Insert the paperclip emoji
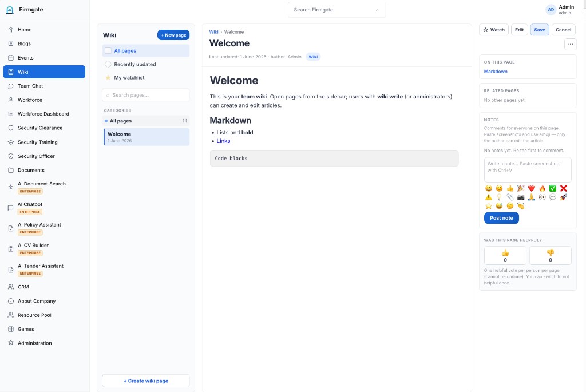The width and height of the screenshot is (586, 392). click(510, 197)
